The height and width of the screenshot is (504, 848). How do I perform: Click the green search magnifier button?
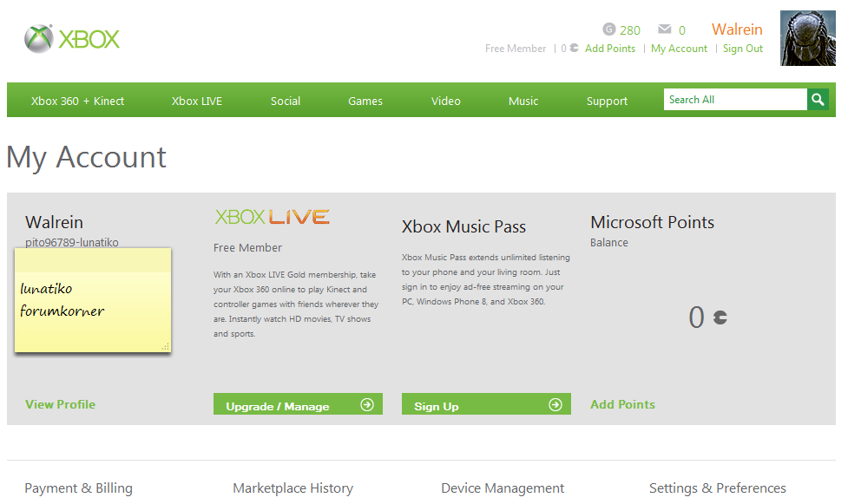pos(818,100)
